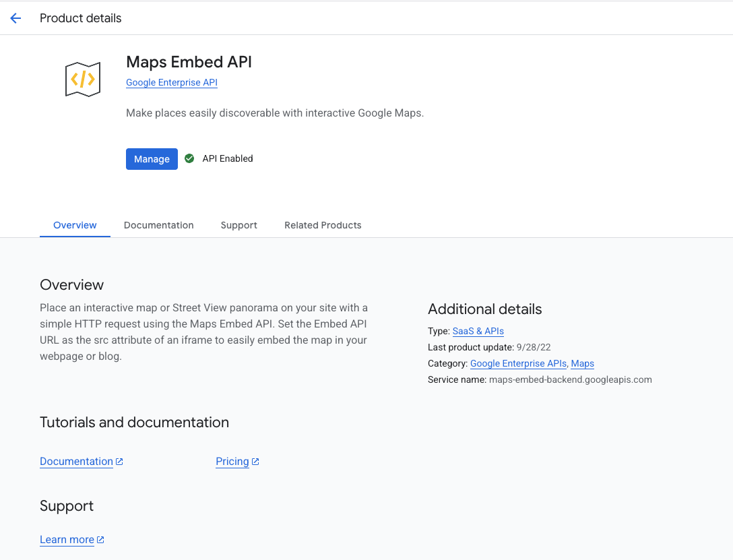
Task: Click the green API Enabled checkmark icon
Action: [189, 158]
